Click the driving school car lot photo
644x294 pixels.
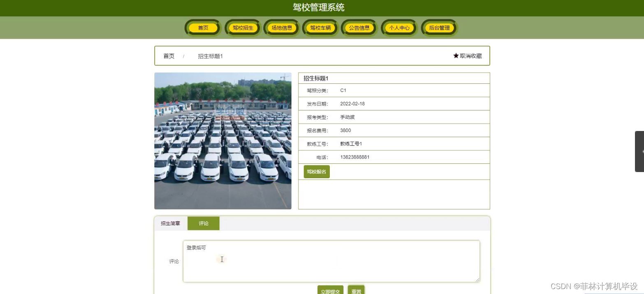(x=223, y=141)
